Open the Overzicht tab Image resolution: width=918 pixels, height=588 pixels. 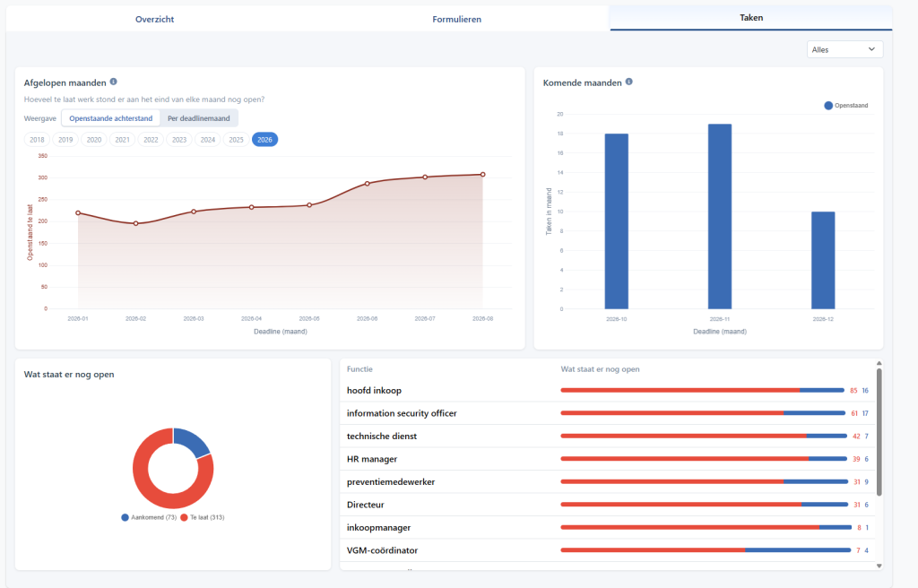(x=154, y=19)
